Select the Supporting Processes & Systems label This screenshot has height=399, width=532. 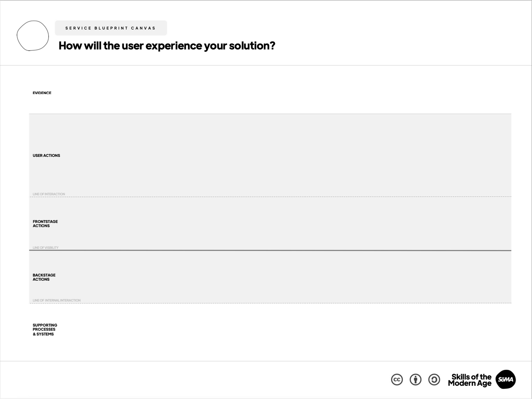(45, 330)
